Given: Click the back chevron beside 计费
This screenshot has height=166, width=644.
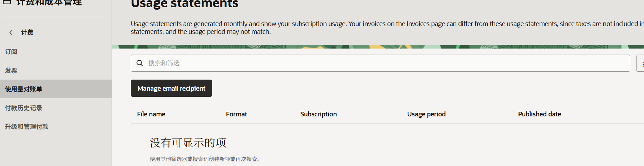Looking at the screenshot, I should click(11, 32).
